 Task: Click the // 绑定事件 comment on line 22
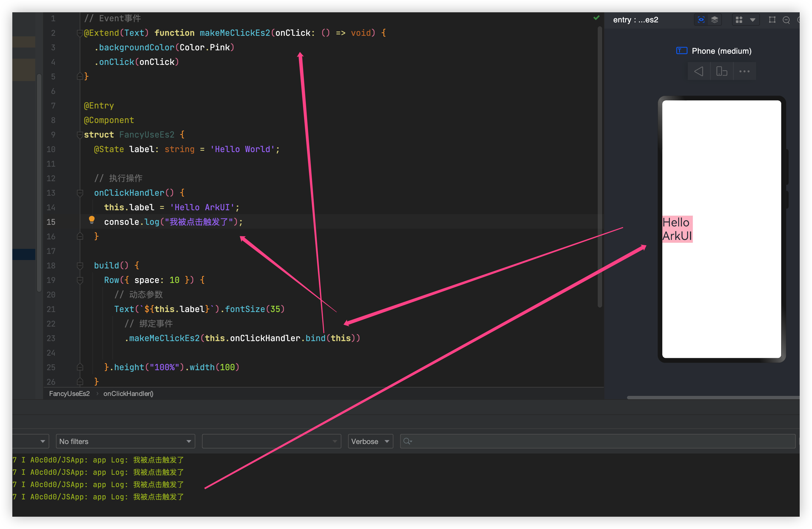pyautogui.click(x=148, y=323)
